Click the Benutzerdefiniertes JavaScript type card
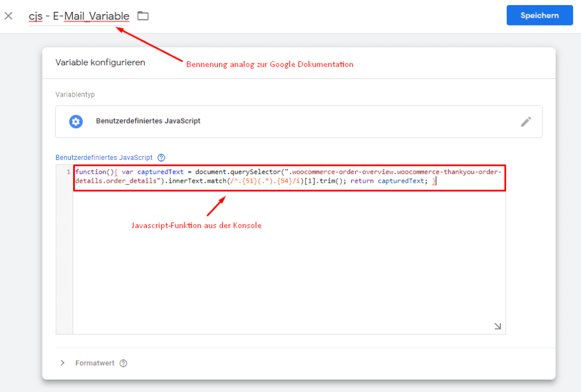The image size is (581, 392). coord(298,121)
